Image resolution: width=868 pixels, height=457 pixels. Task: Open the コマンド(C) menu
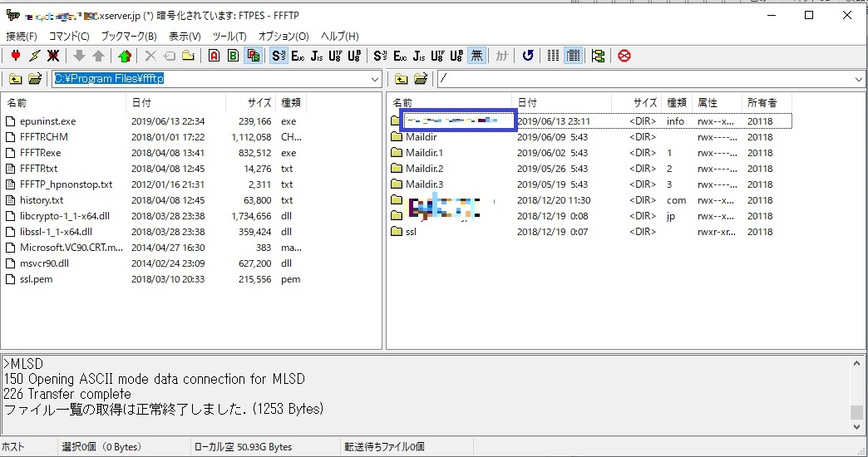tap(69, 37)
